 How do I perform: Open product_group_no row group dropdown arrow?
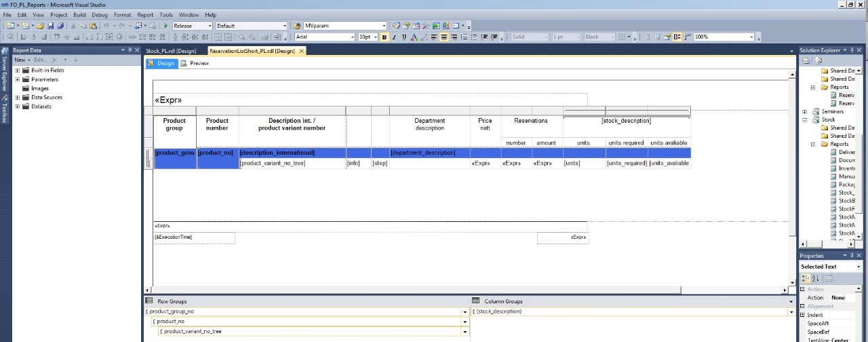tap(465, 311)
